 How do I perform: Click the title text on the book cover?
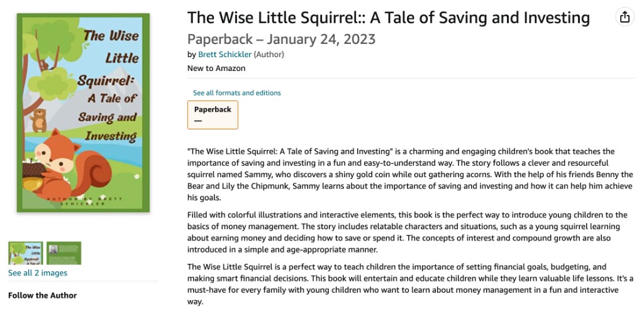[107, 85]
